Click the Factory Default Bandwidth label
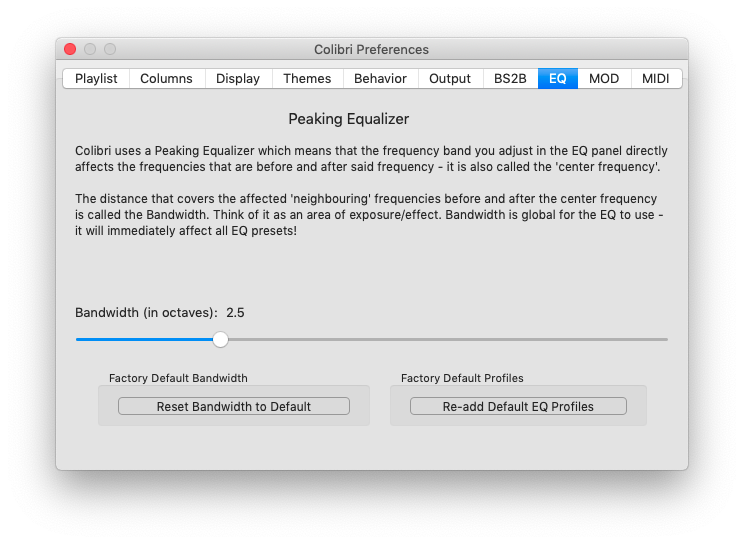This screenshot has height=544, width=744. click(x=178, y=378)
